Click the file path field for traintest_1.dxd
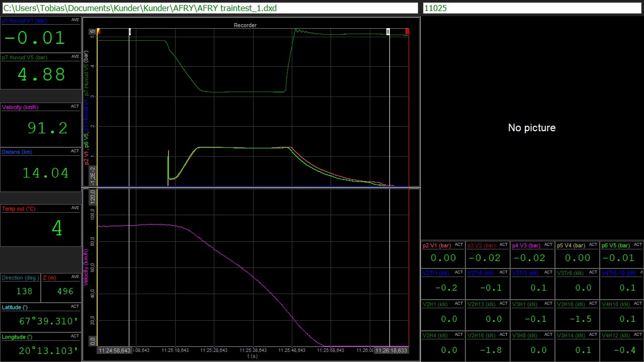This screenshot has height=362, width=644. 210,8
